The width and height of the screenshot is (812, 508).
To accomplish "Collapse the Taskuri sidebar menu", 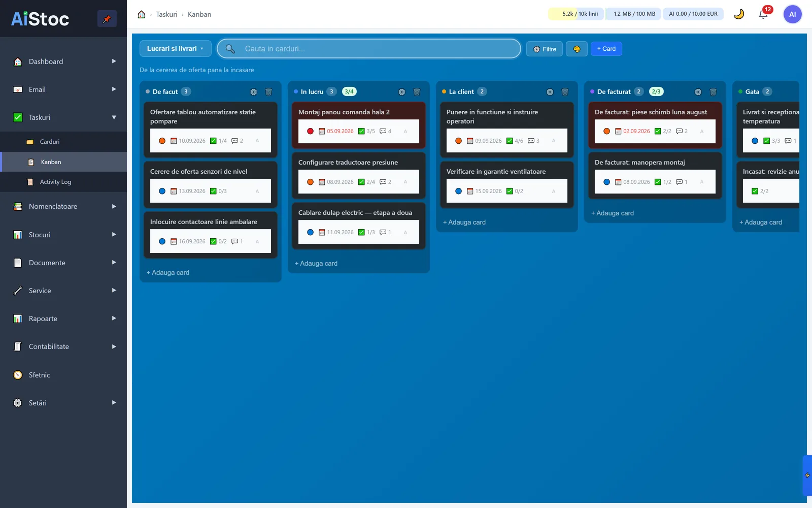I will 63,117.
